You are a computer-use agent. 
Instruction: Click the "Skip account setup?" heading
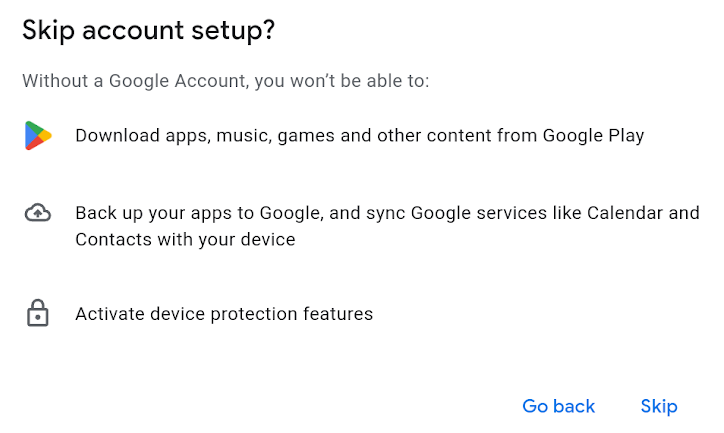[148, 31]
